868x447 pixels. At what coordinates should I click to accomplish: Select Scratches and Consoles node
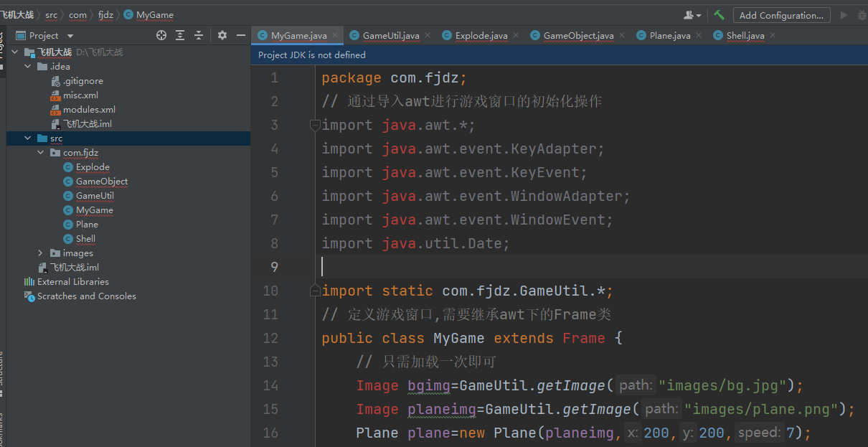86,296
